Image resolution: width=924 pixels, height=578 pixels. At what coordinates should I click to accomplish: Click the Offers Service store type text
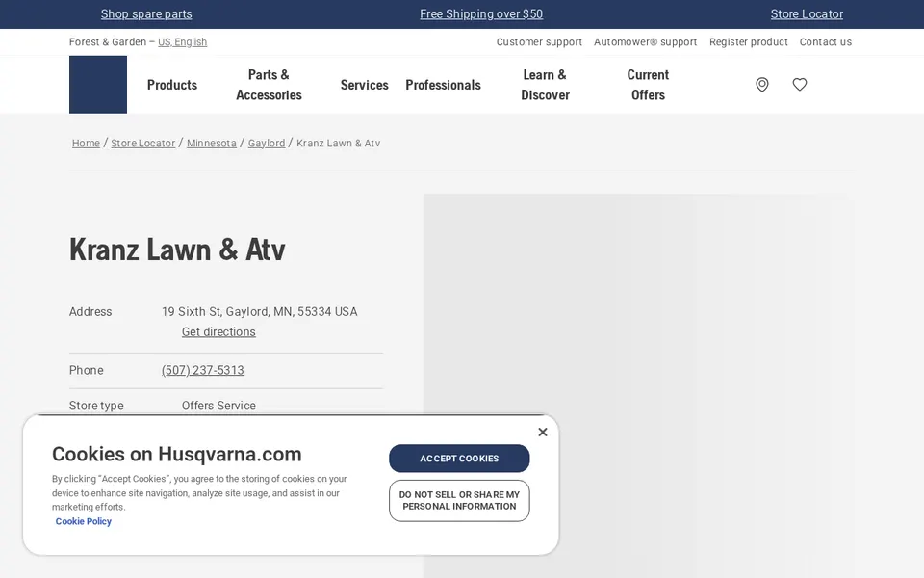click(x=218, y=406)
